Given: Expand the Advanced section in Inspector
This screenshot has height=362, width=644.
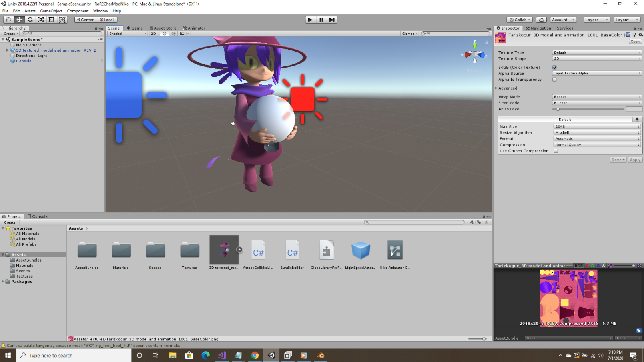Looking at the screenshot, I should [x=496, y=88].
